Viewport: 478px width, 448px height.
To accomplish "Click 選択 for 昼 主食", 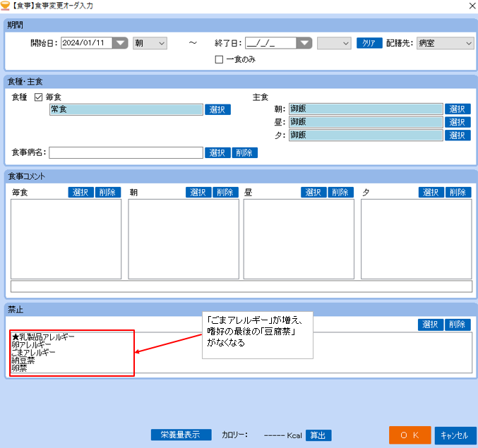I will pos(458,122).
